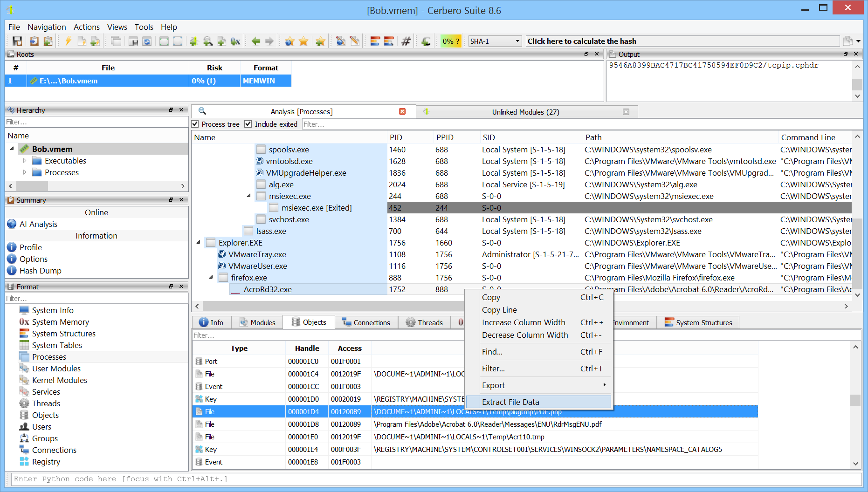
Task: Open Hash Dump in Summary panel
Action: [x=40, y=271]
